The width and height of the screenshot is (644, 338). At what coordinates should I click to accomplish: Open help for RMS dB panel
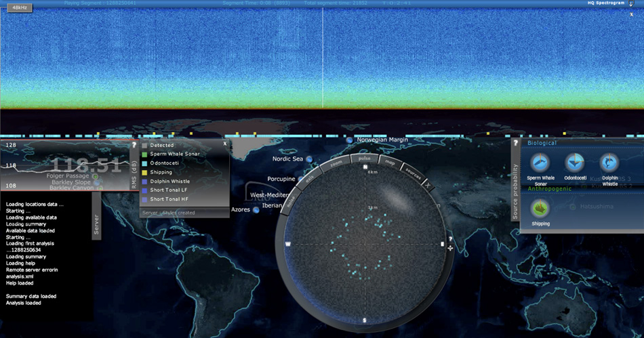point(134,144)
